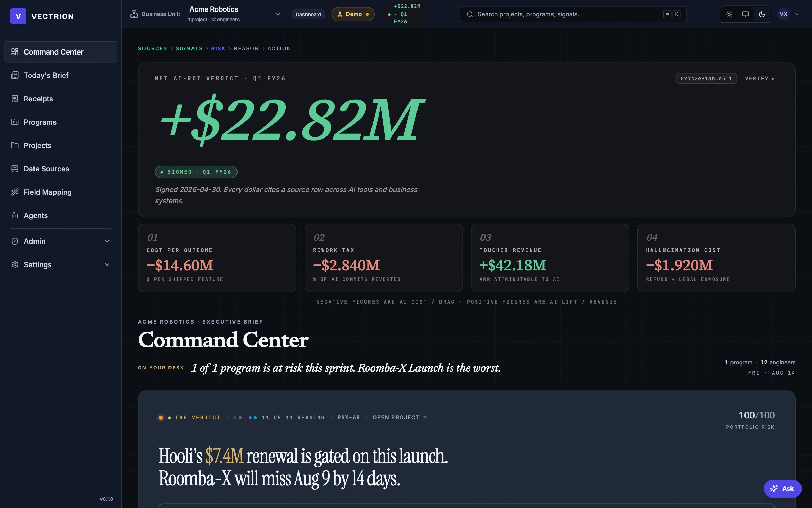This screenshot has width=812, height=508.
Task: Switch to system theme
Action: (x=745, y=14)
